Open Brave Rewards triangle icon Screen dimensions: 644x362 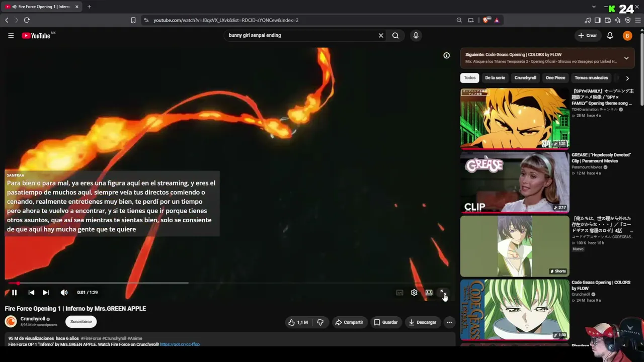click(x=497, y=20)
